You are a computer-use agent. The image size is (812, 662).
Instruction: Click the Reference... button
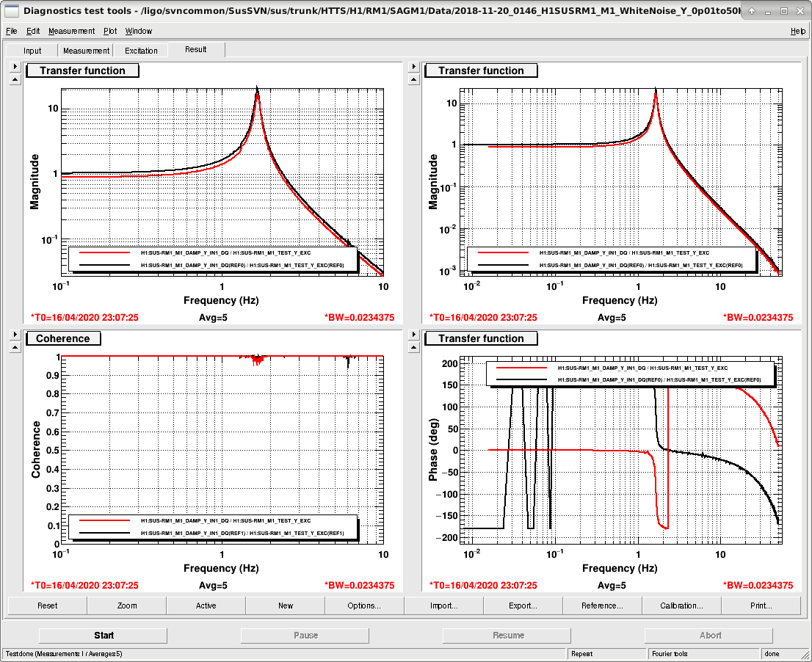[x=602, y=605]
